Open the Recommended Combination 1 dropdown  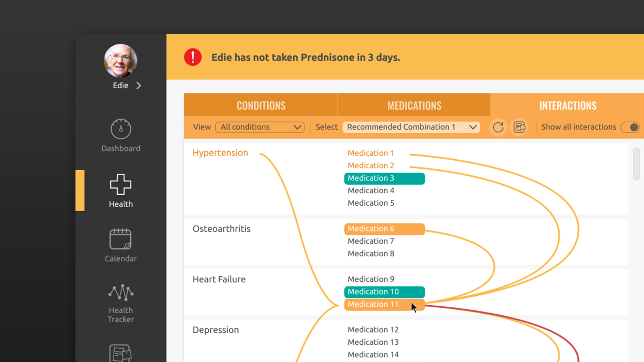click(411, 127)
